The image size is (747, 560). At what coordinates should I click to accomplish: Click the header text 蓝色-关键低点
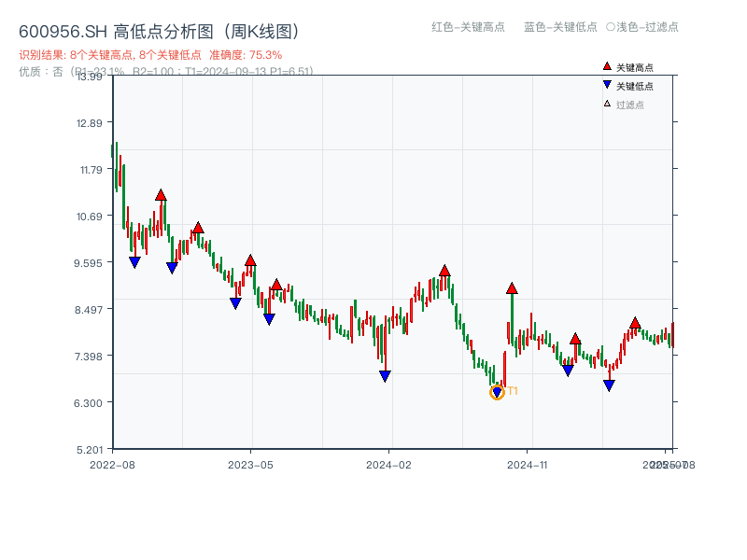coord(560,27)
